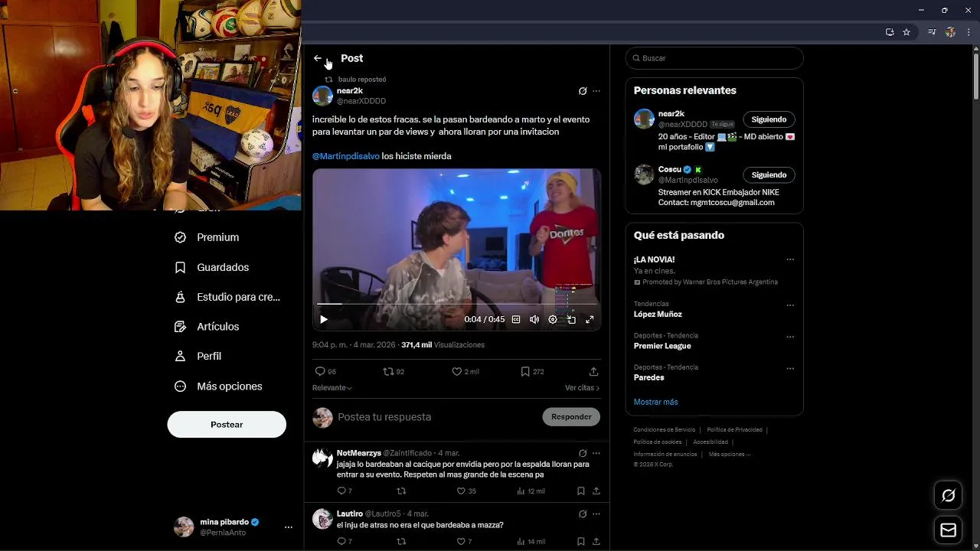
Task: Open Estudio para creadores in sidebar
Action: coord(227,297)
